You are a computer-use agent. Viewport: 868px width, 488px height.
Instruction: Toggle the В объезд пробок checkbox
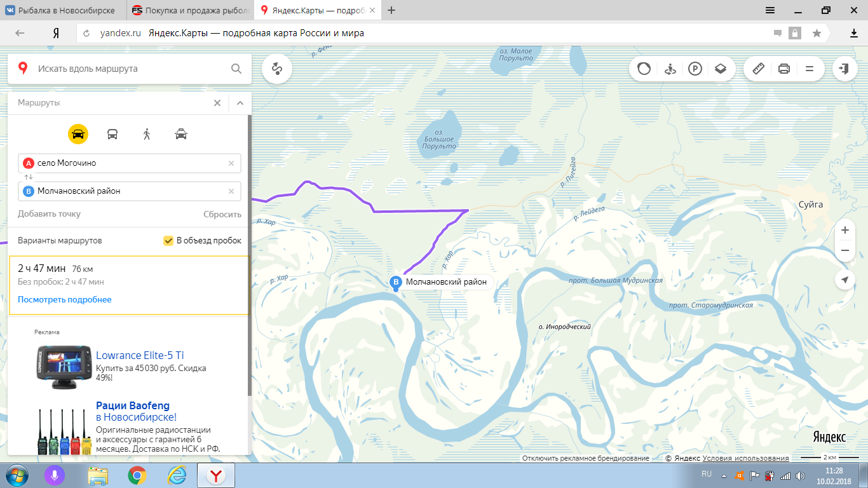click(x=168, y=241)
